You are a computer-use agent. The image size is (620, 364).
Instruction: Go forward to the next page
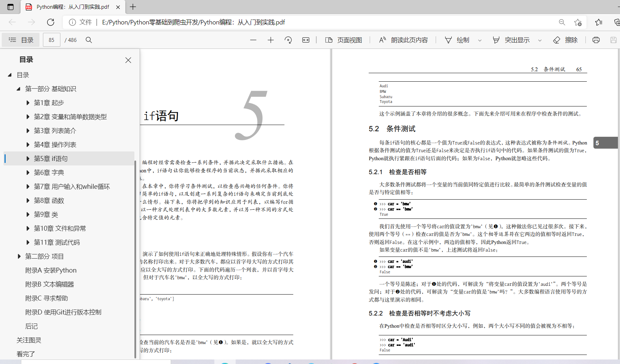pyautogui.click(x=31, y=22)
